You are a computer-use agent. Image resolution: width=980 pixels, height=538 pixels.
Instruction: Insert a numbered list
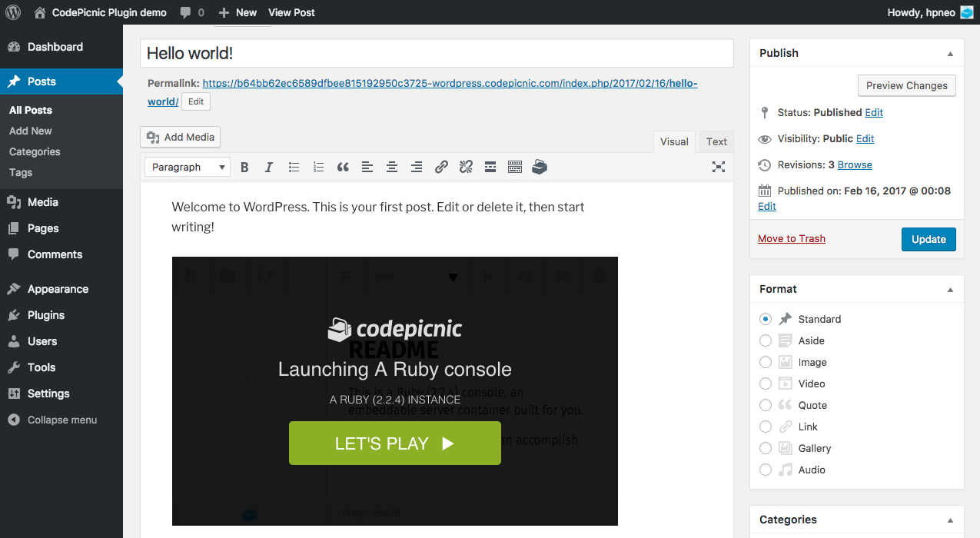(x=318, y=167)
